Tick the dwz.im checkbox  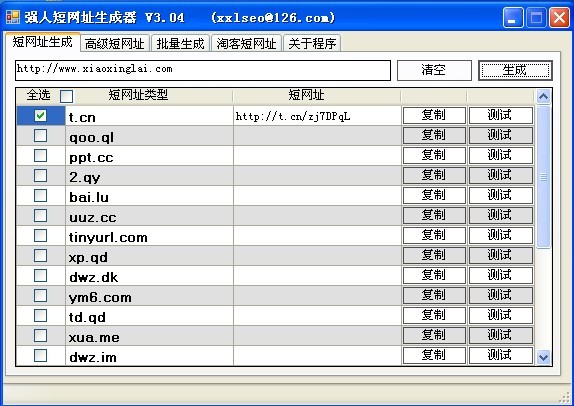click(40, 355)
